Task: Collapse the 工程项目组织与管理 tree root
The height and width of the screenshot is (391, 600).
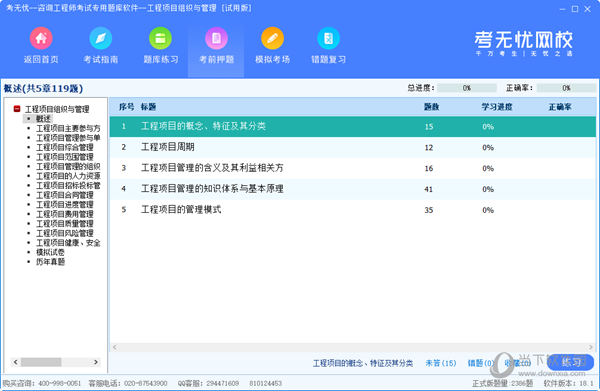Action: [17, 109]
